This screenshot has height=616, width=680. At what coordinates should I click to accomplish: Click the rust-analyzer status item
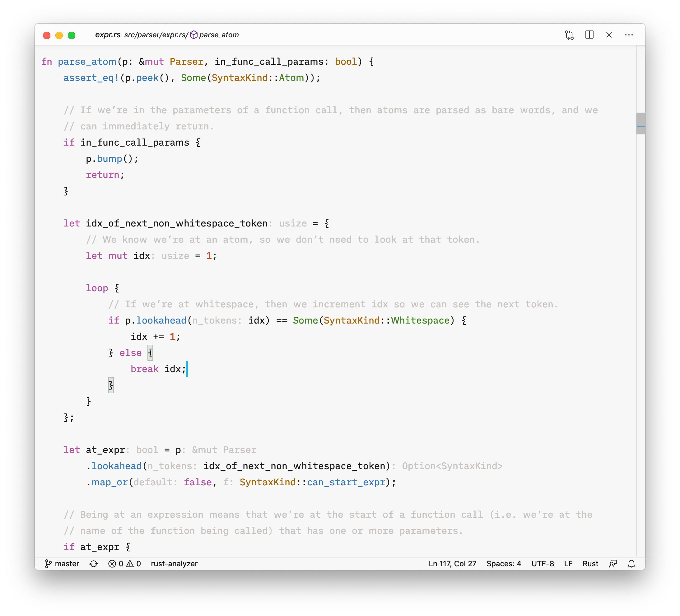coord(174,564)
